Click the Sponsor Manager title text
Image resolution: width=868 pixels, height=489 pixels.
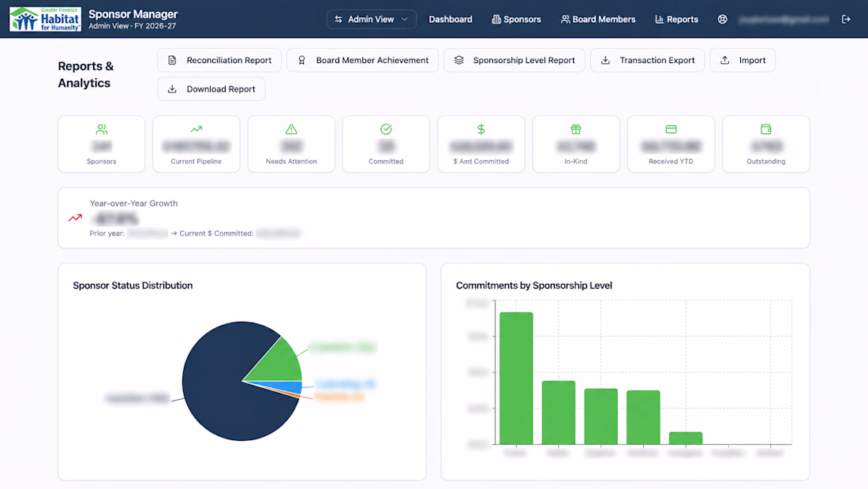[x=133, y=14]
